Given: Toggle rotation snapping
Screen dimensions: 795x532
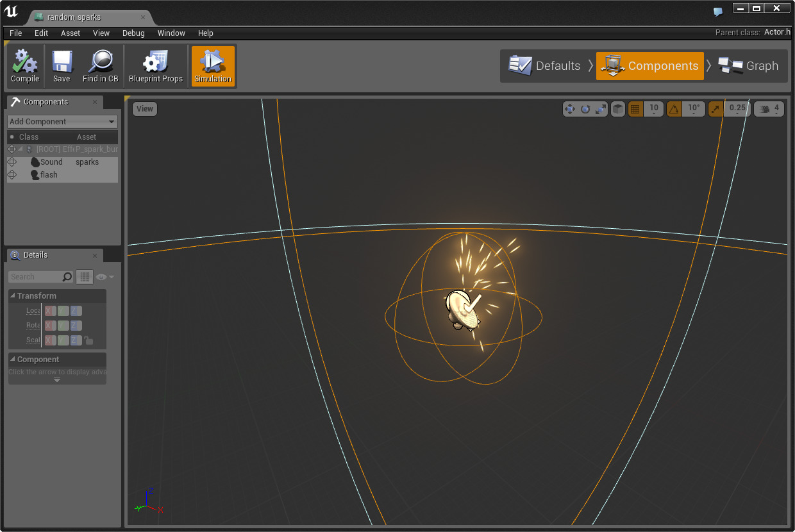Looking at the screenshot, I should point(674,109).
